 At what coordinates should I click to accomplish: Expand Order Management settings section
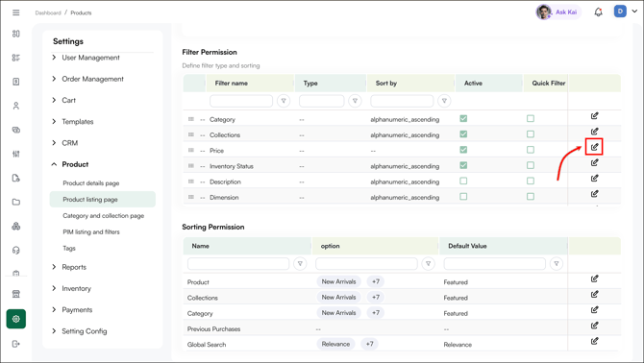click(87, 79)
